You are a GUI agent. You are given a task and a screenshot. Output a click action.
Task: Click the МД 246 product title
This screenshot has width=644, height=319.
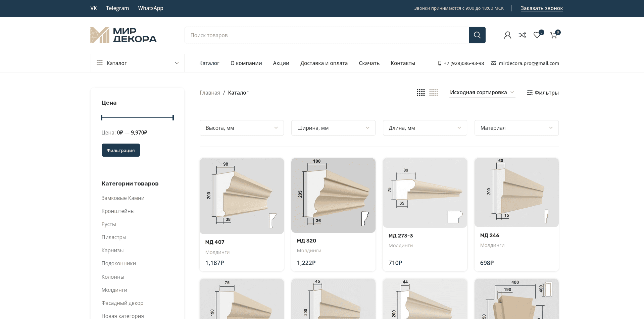coord(490,235)
